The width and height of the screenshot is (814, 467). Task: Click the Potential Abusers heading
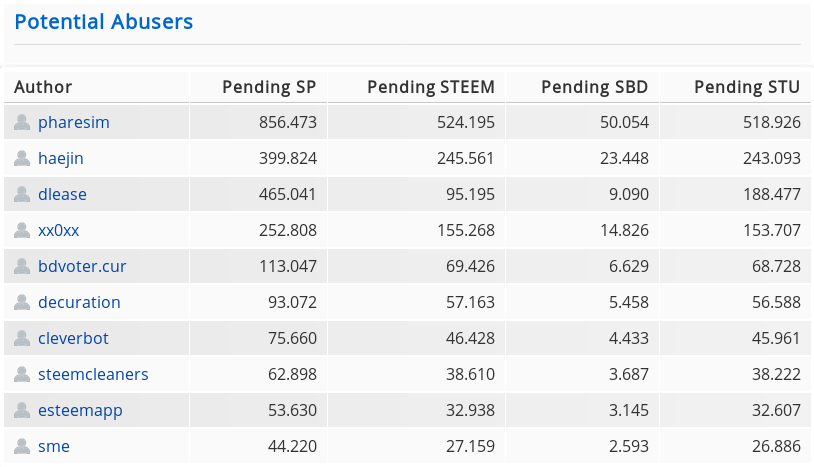point(104,22)
